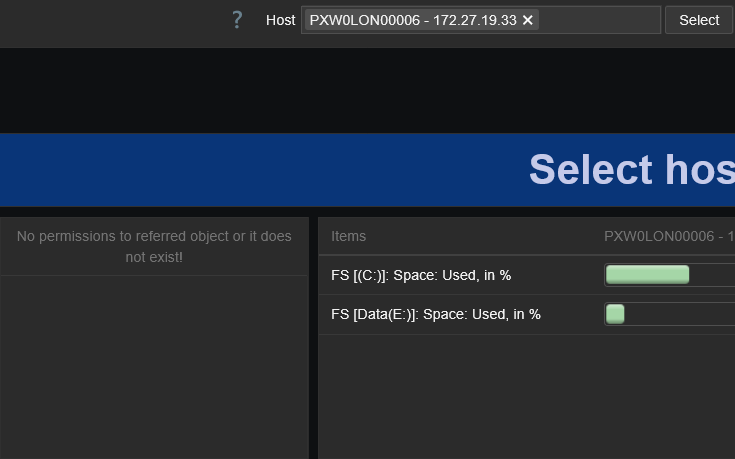Screen dimensions: 735x459
Task: Click the No permissions to referred object message
Action: (x=154, y=247)
